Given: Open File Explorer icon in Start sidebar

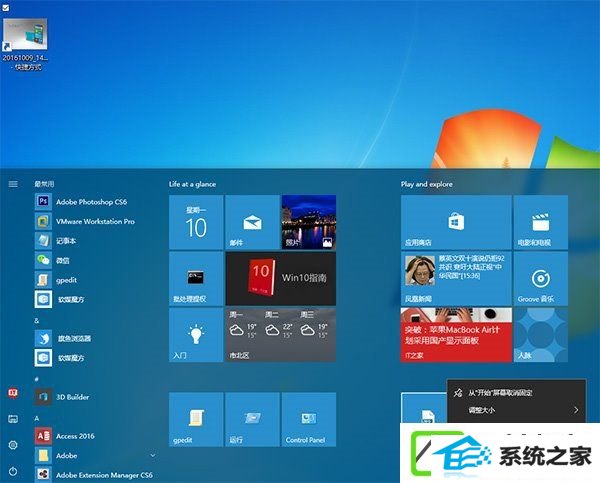Looking at the screenshot, I should 13,419.
